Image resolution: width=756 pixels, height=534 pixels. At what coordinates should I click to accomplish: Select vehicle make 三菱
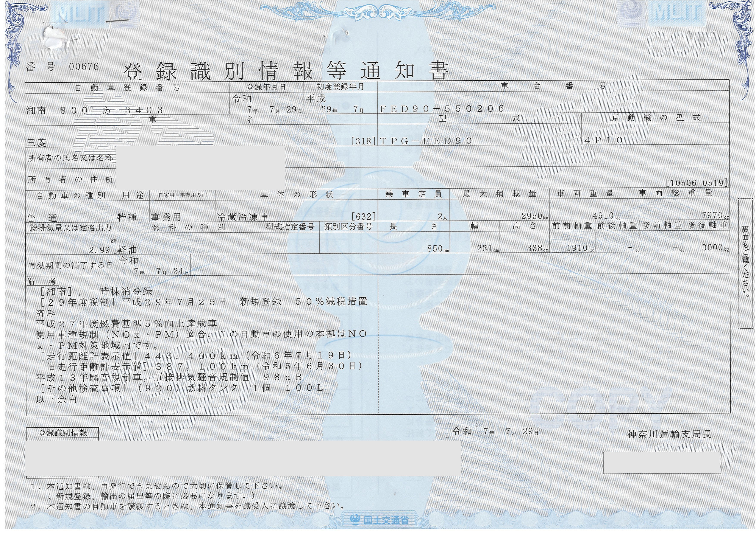point(37,142)
